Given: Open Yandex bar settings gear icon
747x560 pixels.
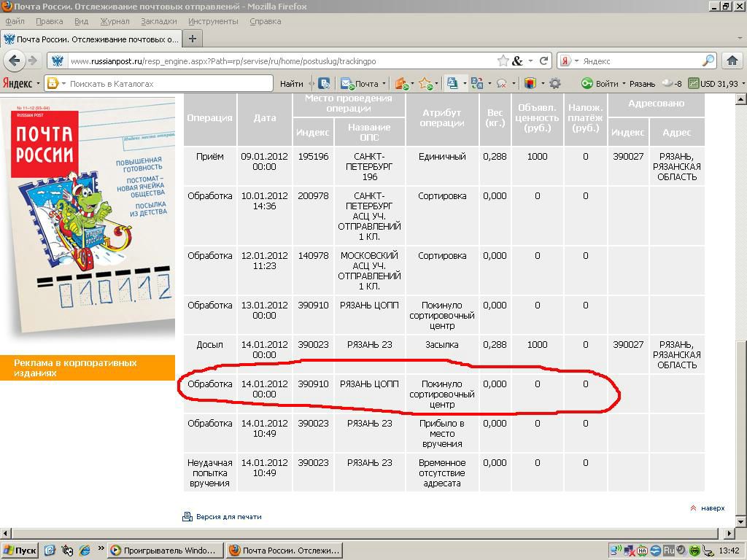Looking at the screenshot, I should [x=555, y=84].
